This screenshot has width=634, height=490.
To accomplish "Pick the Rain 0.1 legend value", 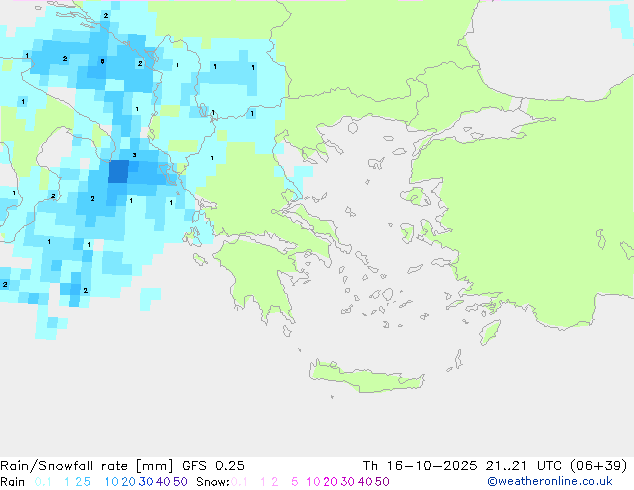I will pos(43,482).
